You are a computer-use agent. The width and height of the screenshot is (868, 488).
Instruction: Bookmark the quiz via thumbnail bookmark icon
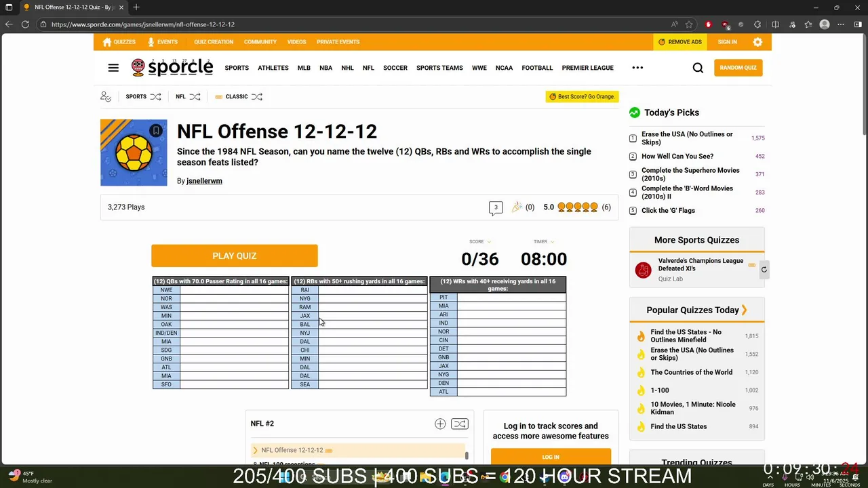point(156,130)
